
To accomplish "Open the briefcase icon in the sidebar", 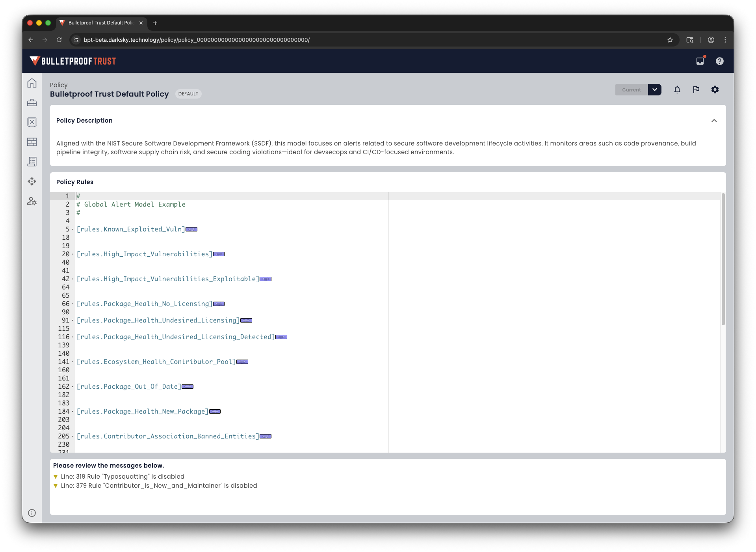I will pos(32,103).
